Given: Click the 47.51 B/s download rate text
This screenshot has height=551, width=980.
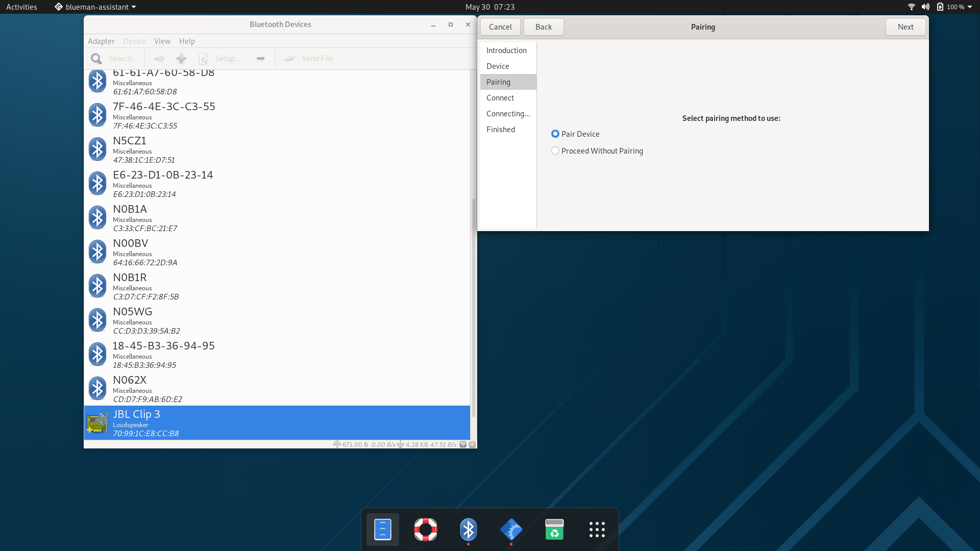Looking at the screenshot, I should (x=443, y=444).
